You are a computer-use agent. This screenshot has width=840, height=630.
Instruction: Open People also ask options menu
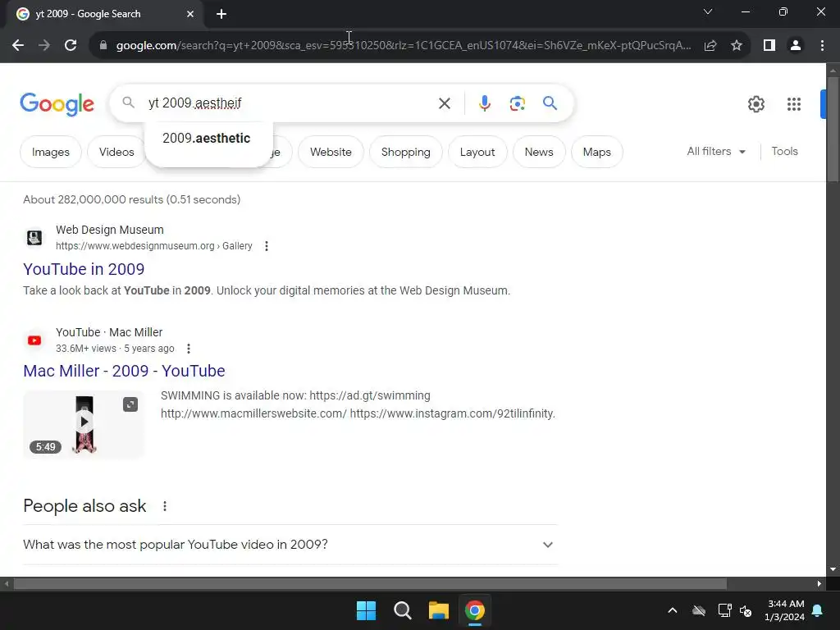165,506
